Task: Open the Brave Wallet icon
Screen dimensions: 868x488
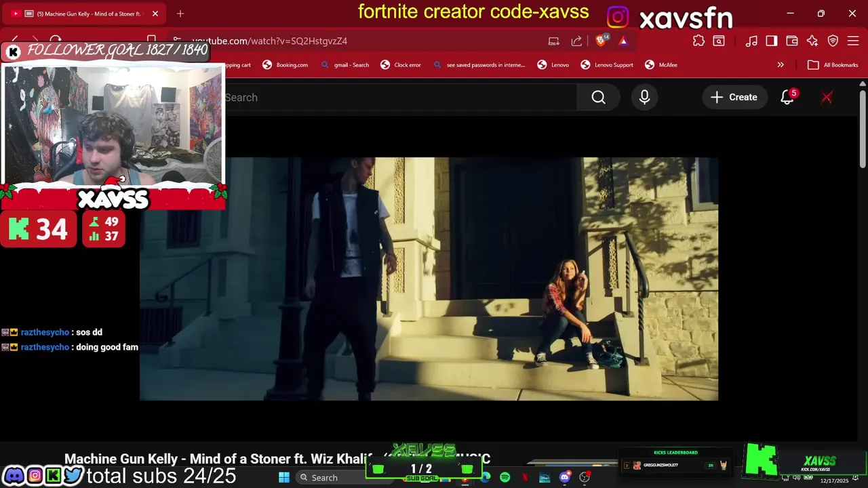Action: 792,41
